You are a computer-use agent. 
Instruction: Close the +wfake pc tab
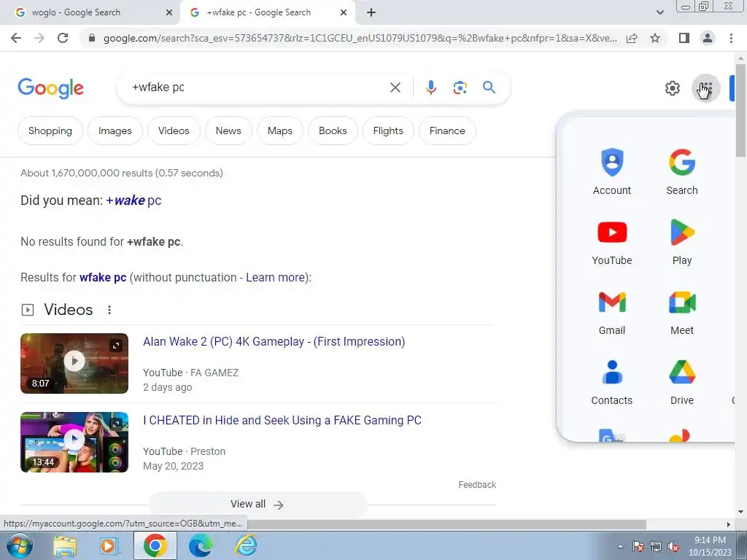(x=344, y=12)
